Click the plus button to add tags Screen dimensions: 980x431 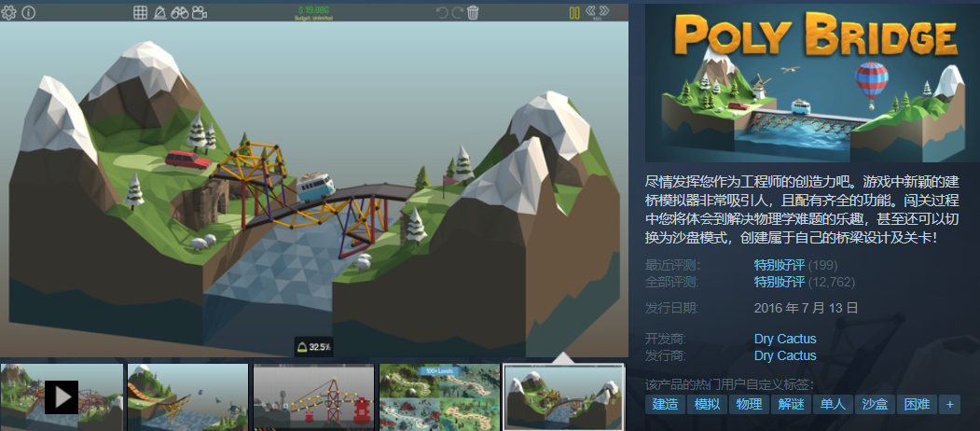(949, 404)
